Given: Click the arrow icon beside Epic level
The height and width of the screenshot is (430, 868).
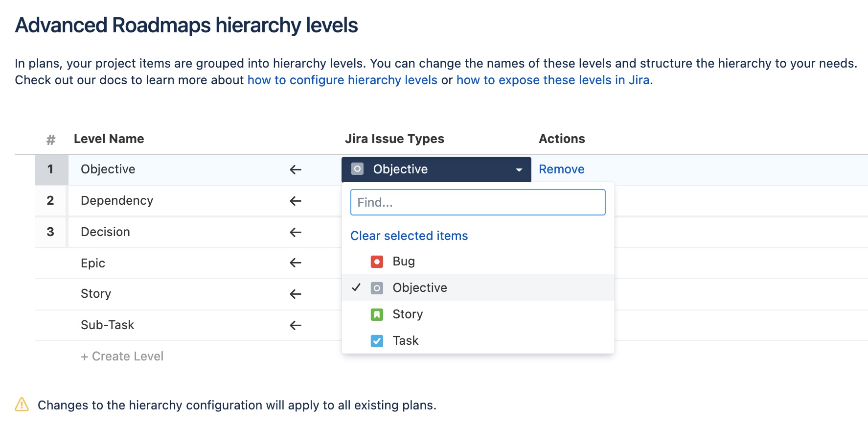Looking at the screenshot, I should pos(296,263).
